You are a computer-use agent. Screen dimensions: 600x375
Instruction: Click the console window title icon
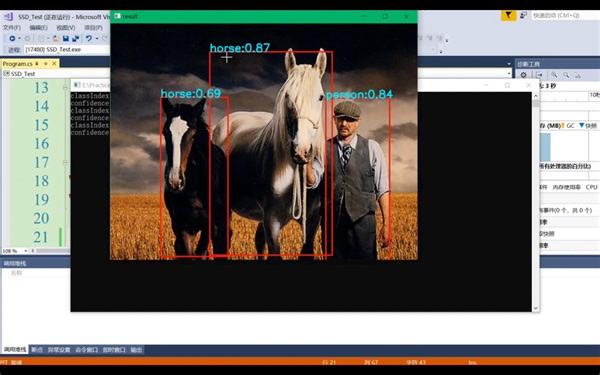click(77, 85)
